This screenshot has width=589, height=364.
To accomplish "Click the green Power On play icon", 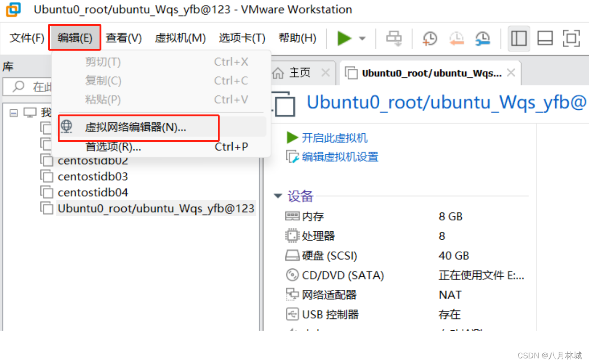I will tap(344, 38).
